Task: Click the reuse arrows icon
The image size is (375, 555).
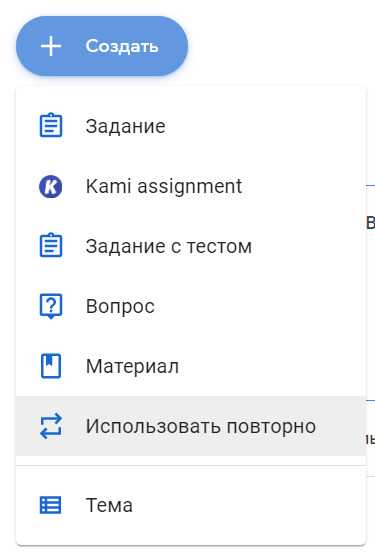Action: [x=51, y=426]
